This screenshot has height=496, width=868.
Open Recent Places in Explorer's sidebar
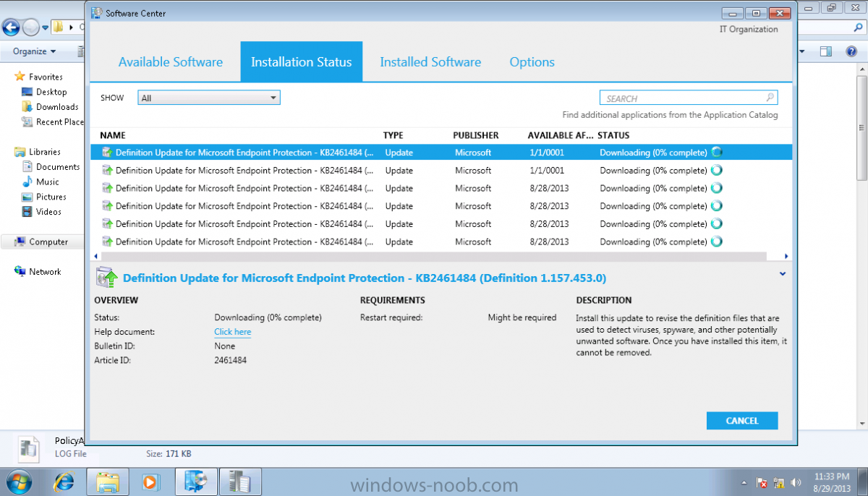pyautogui.click(x=53, y=122)
